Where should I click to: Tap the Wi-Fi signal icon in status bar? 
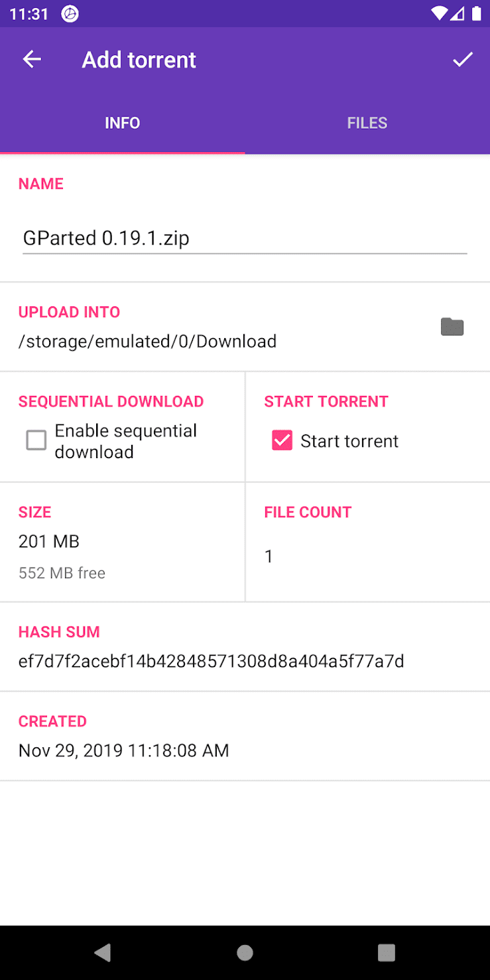[x=438, y=14]
